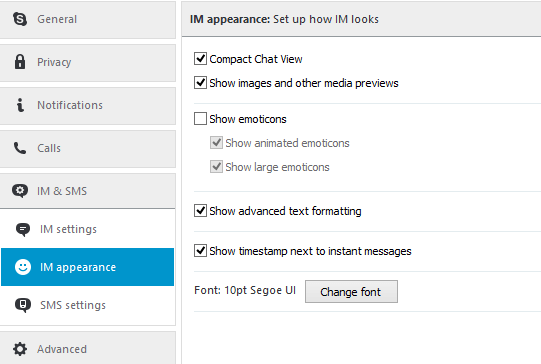
Task: Uncheck the Compact Chat View checkbox
Action: pos(200,59)
